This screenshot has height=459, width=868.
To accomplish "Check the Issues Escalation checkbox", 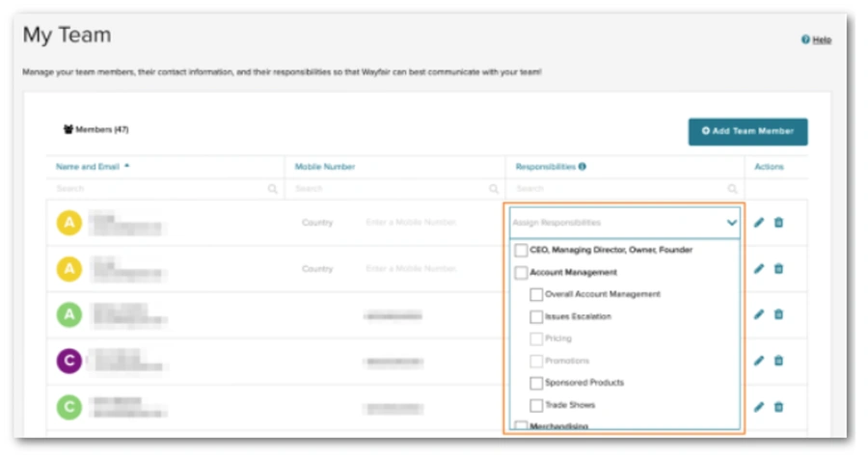I will coord(536,316).
